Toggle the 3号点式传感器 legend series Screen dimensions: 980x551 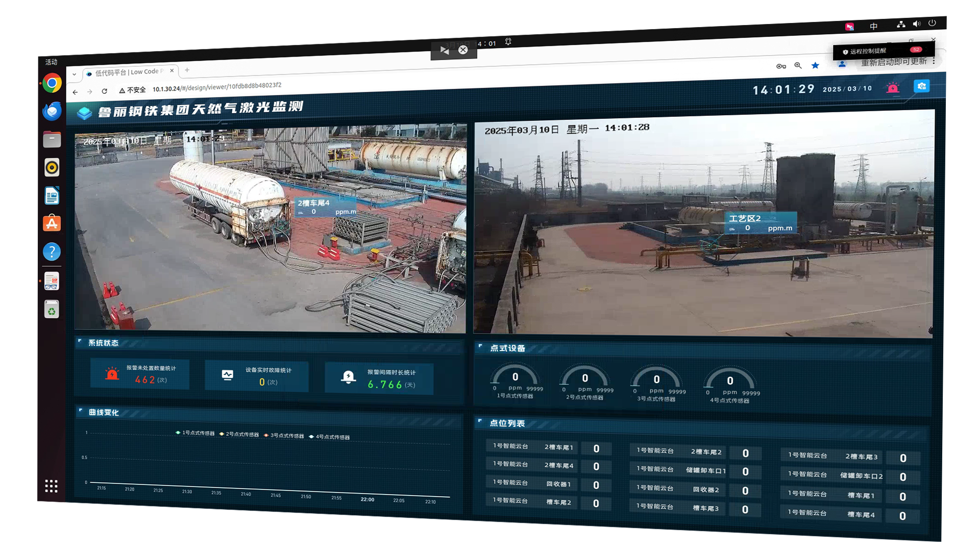(x=284, y=436)
